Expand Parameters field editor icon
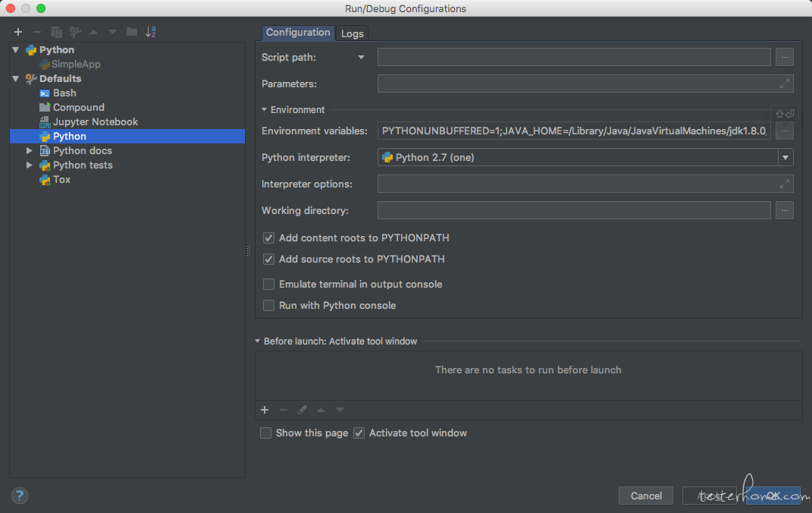The height and width of the screenshot is (513, 812). 785,83
